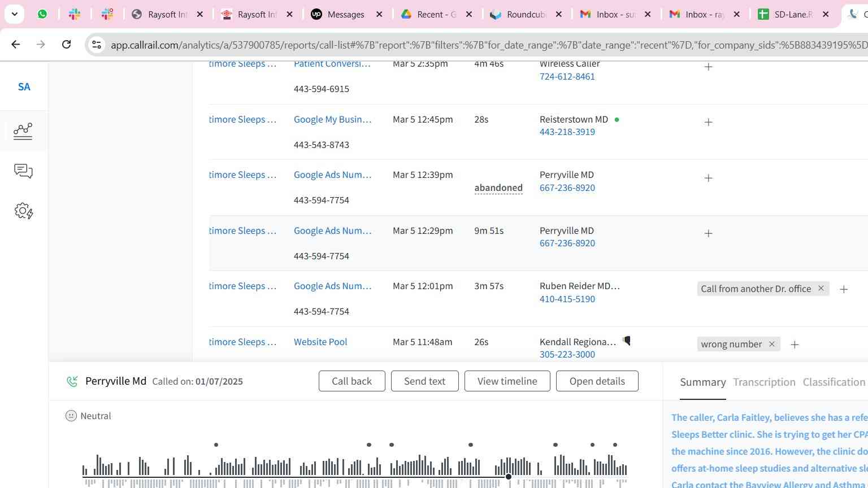
Task: Close the Messages browser tab
Action: tap(379, 15)
